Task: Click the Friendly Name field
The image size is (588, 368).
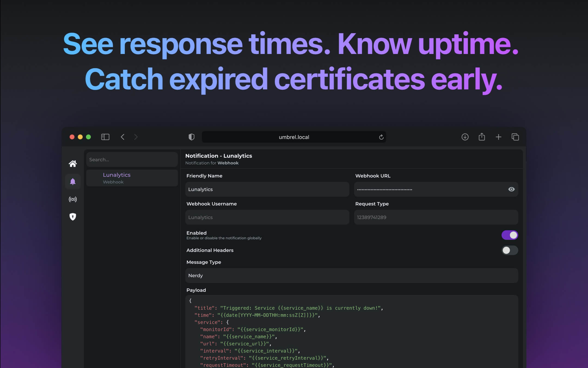Action: point(267,189)
